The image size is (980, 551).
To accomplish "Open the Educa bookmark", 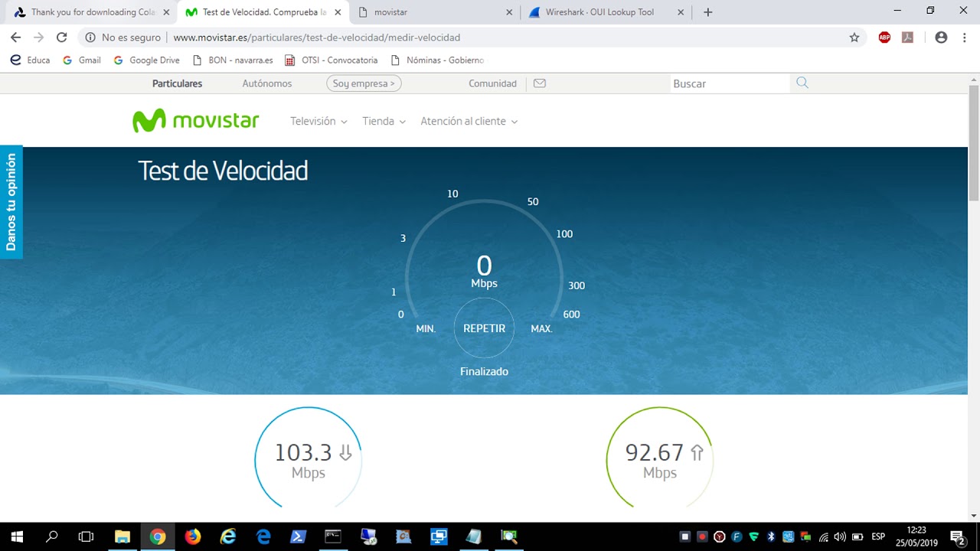I will click(30, 60).
